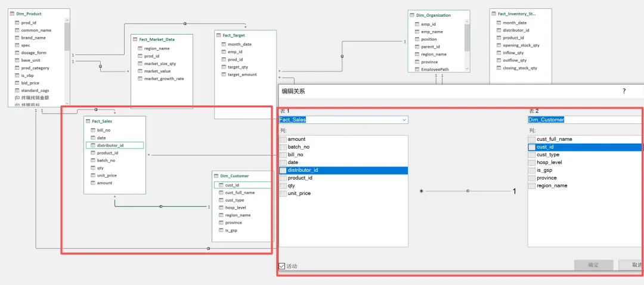Select the Fact_Sales to Dim_Customer relationship line handle
This screenshot has width=644, height=285.
point(161,206)
